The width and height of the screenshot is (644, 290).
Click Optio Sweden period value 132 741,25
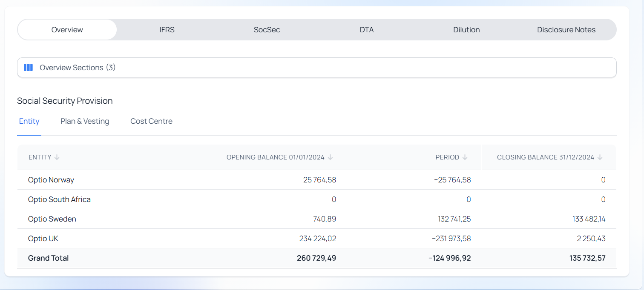(x=454, y=219)
